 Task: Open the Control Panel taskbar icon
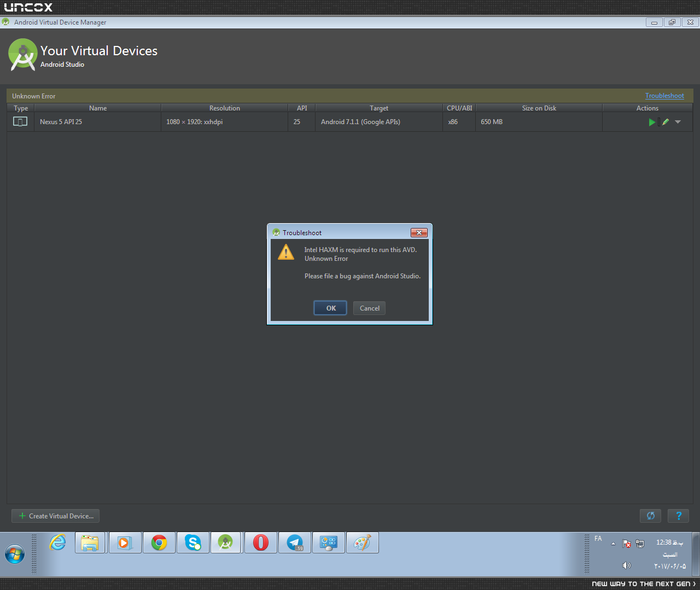tap(329, 543)
